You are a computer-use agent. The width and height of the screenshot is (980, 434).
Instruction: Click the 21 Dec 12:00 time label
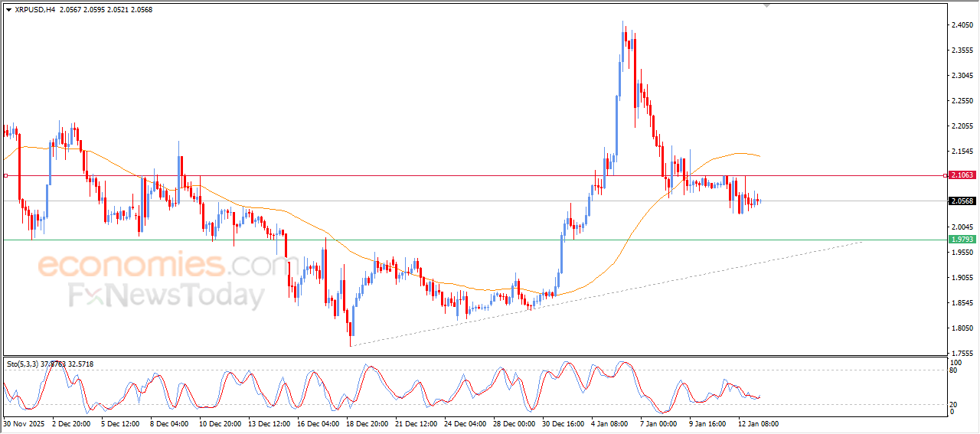(416, 423)
